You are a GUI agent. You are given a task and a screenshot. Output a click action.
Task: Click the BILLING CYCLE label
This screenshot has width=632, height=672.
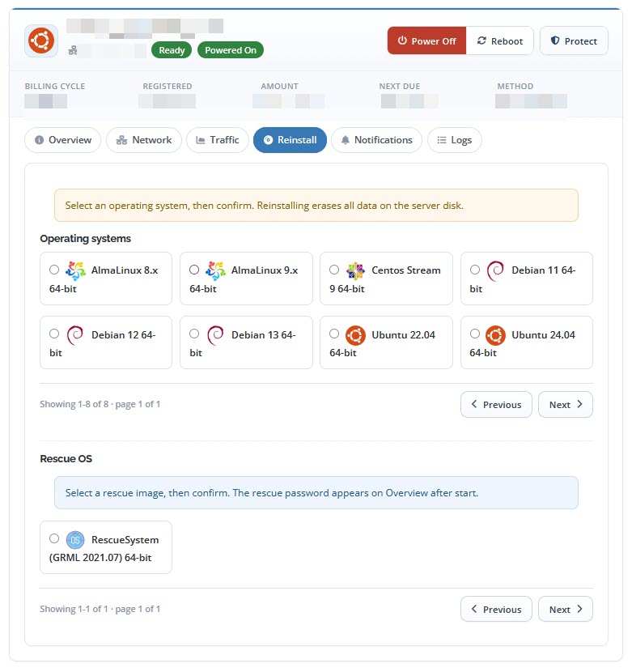[55, 86]
